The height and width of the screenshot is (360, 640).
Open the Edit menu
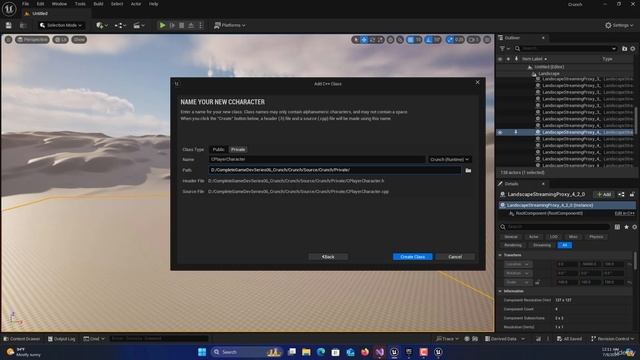(x=40, y=4)
